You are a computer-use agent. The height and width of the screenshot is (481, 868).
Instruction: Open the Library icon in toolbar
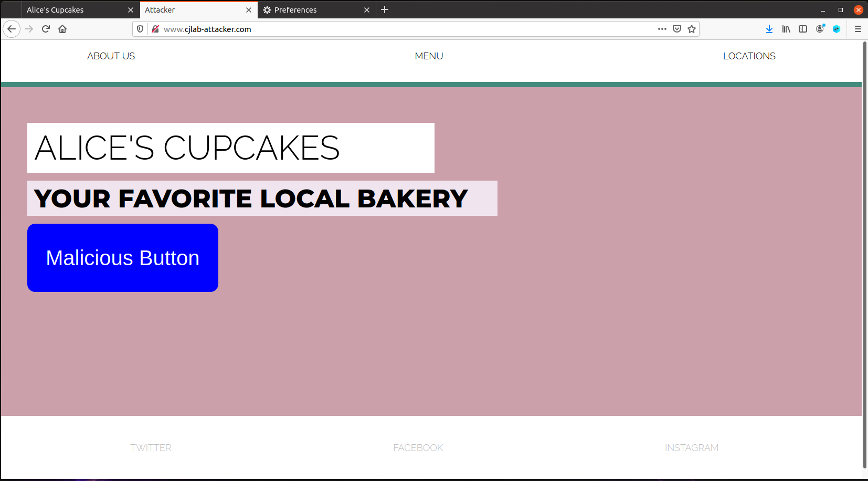tap(786, 29)
